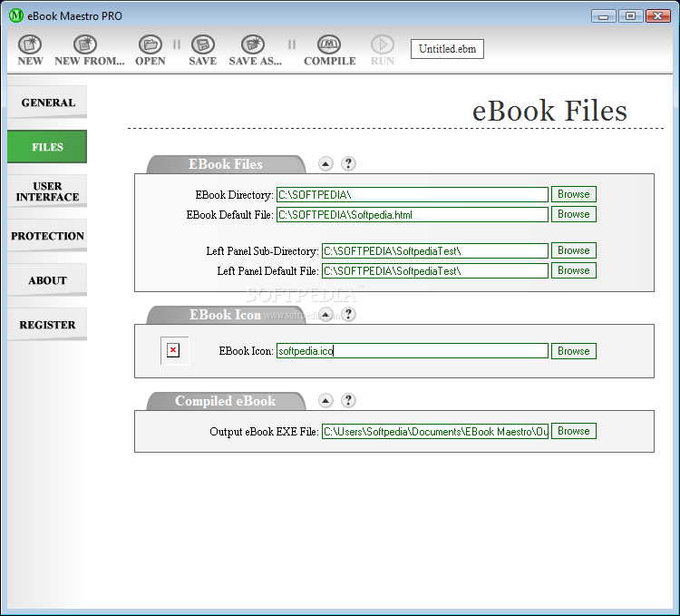Viewport: 680px width, 616px height.
Task: Click the Left Panel Default File field
Action: point(435,270)
